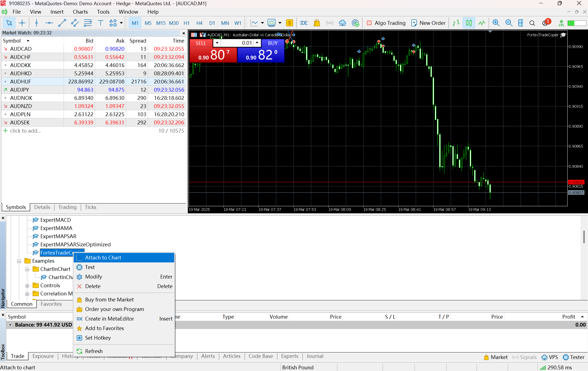
Task: Expand the Correlation folder
Action: coord(27,294)
